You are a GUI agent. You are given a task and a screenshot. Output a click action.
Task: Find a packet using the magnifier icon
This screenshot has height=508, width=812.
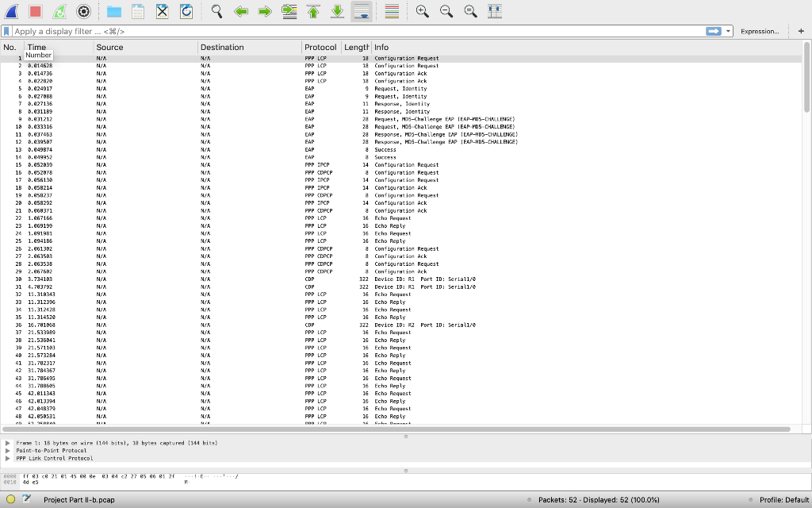click(215, 11)
